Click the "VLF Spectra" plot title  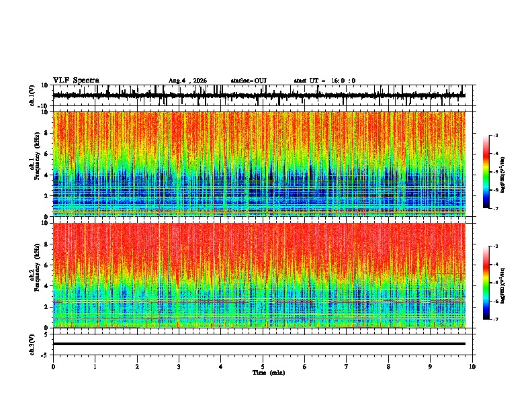click(76, 81)
